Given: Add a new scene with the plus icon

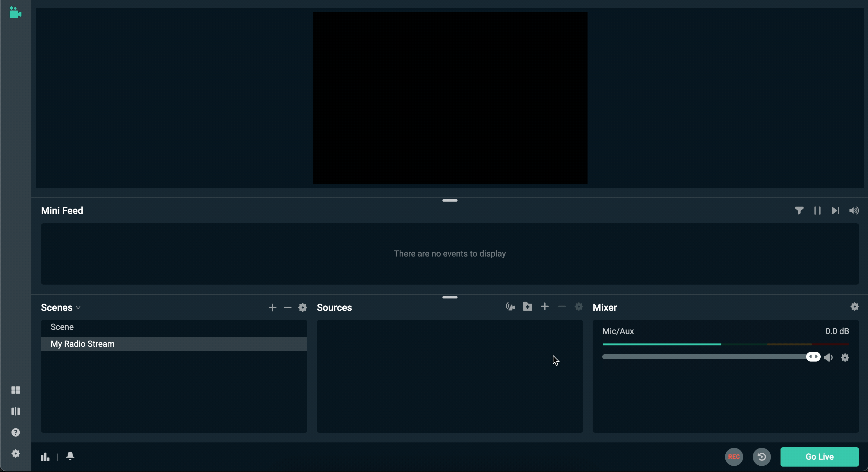Looking at the screenshot, I should click(272, 307).
